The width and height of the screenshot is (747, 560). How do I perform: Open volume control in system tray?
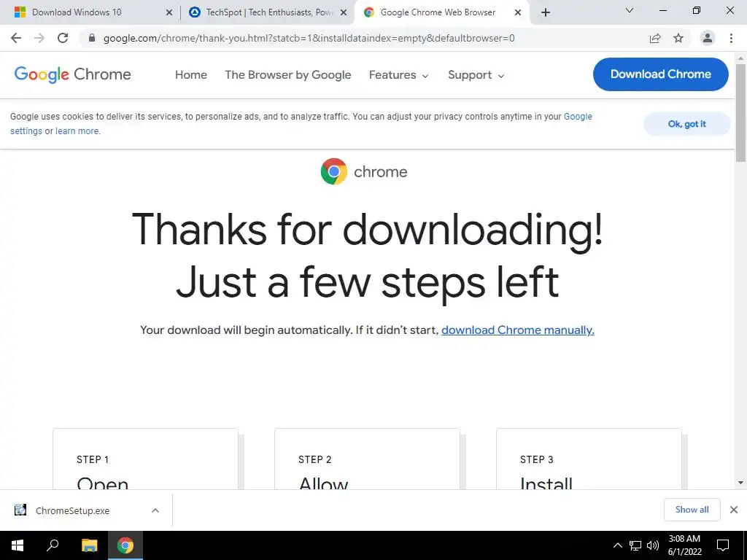tap(653, 545)
